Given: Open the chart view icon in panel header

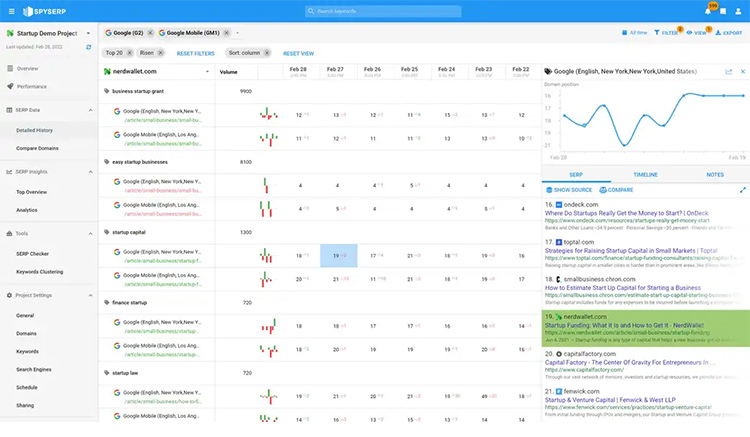Looking at the screenshot, I should tap(728, 72).
